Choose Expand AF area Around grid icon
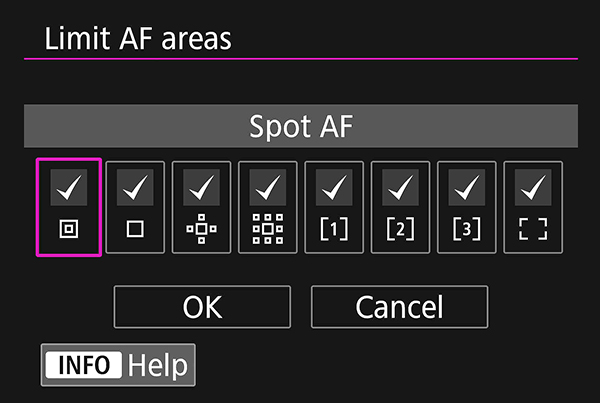 point(268,229)
